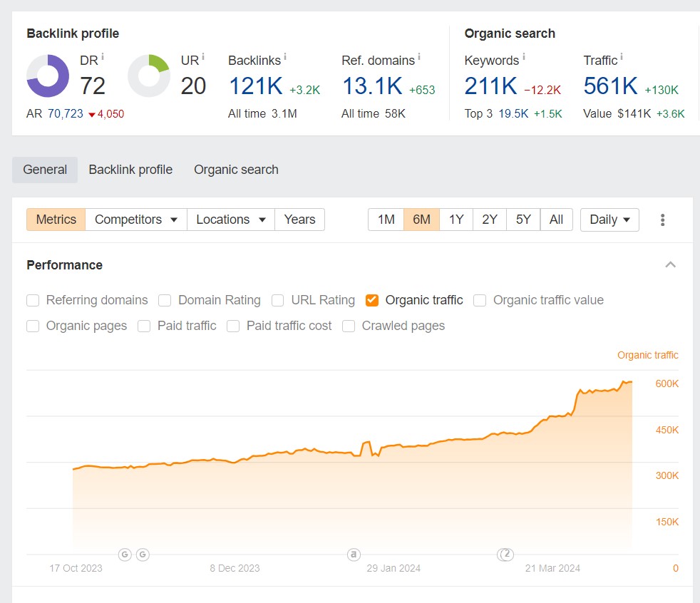Open the three-dot chart options menu
Screen dimensions: 700x603
coord(662,220)
